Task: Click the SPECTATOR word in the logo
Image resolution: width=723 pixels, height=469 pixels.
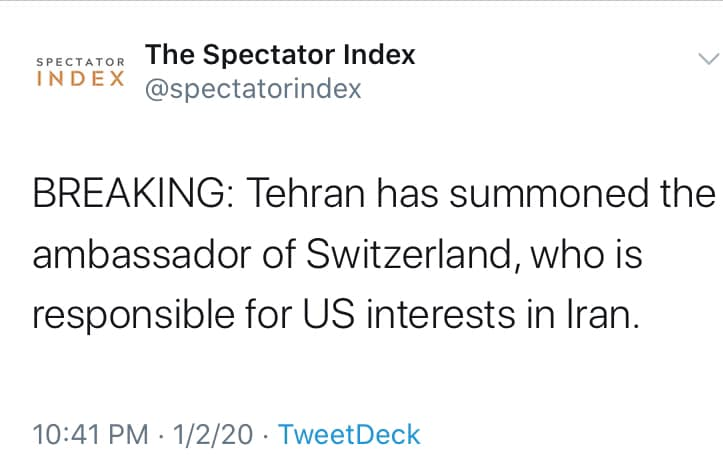Action: pos(81,62)
